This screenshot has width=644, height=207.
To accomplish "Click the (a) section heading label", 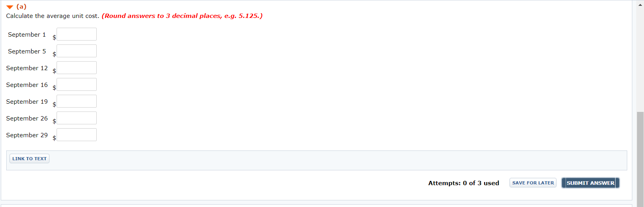I will [21, 7].
